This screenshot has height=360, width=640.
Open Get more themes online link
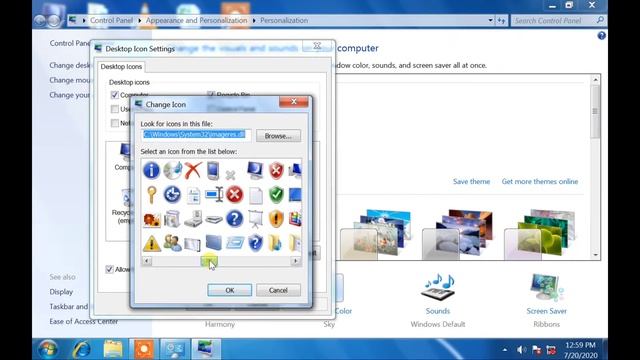tap(540, 182)
